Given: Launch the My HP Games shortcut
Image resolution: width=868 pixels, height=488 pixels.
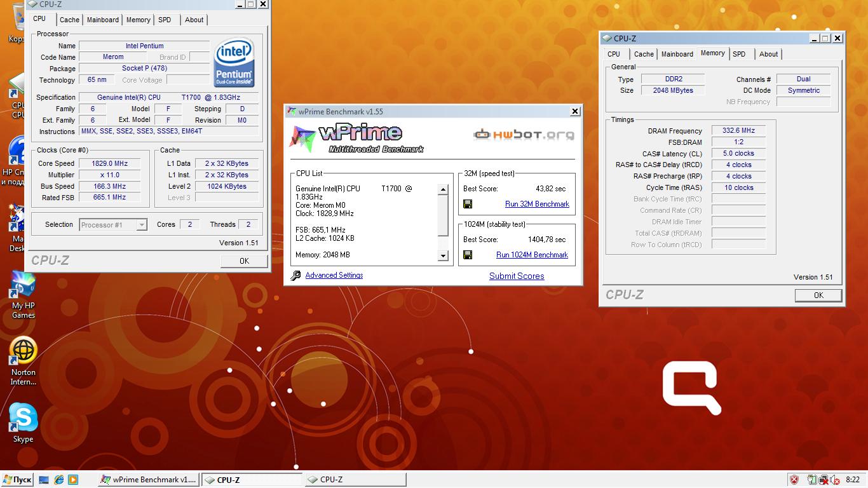Looking at the screenshot, I should click(x=24, y=295).
